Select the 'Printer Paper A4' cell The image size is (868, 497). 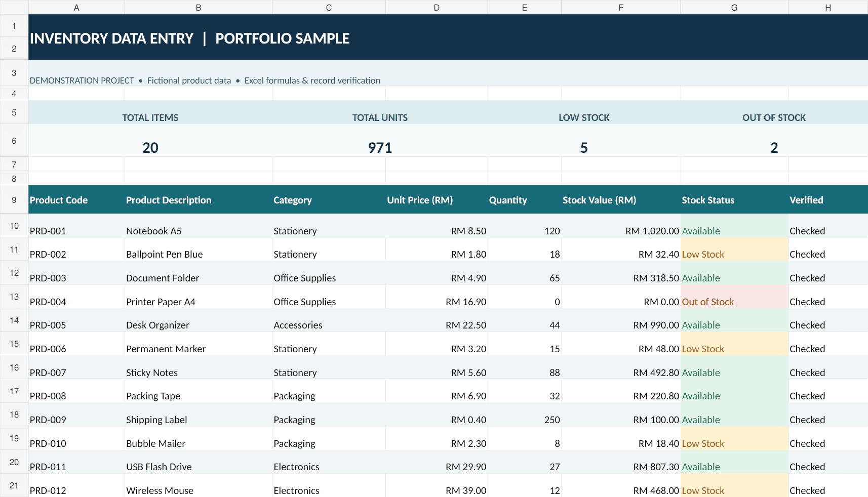199,297
